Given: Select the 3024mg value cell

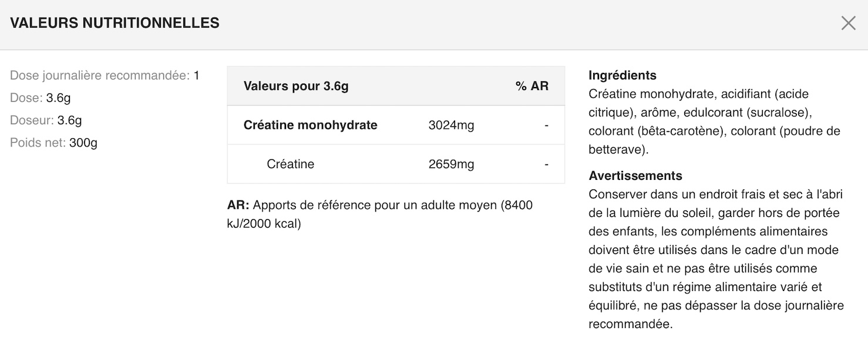Looking at the screenshot, I should tap(450, 125).
